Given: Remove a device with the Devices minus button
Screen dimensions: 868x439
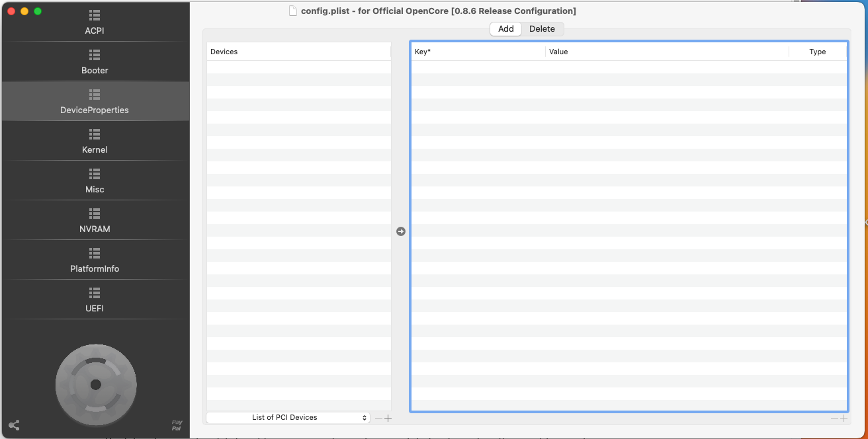Looking at the screenshot, I should pyautogui.click(x=378, y=418).
